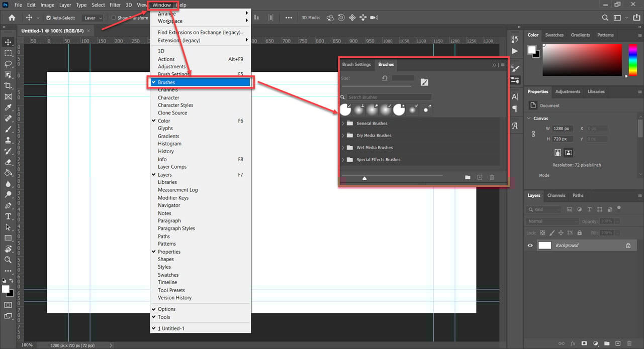This screenshot has width=644, height=349.
Task: Add a layer mask in Layers panel
Action: [584, 343]
